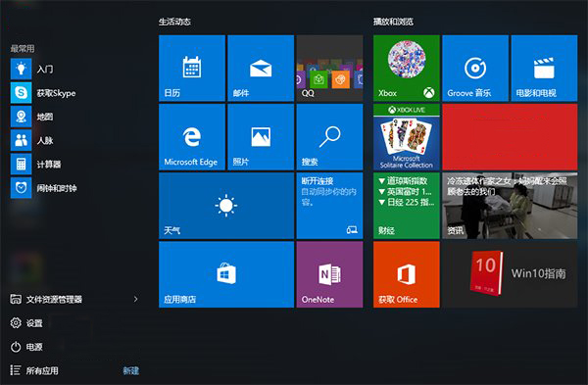Open the QQ tile
The height and width of the screenshot is (385, 588).
pyautogui.click(x=329, y=68)
